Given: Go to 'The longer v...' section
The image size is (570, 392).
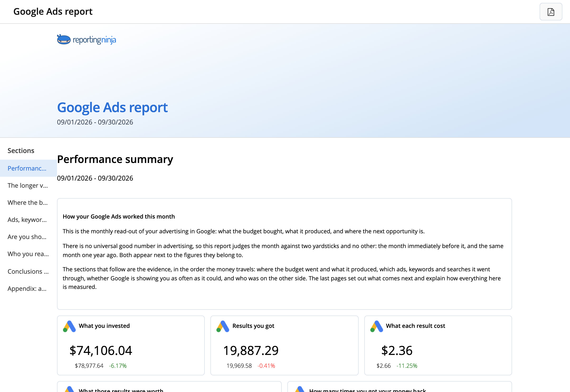Looking at the screenshot, I should pyautogui.click(x=28, y=186).
